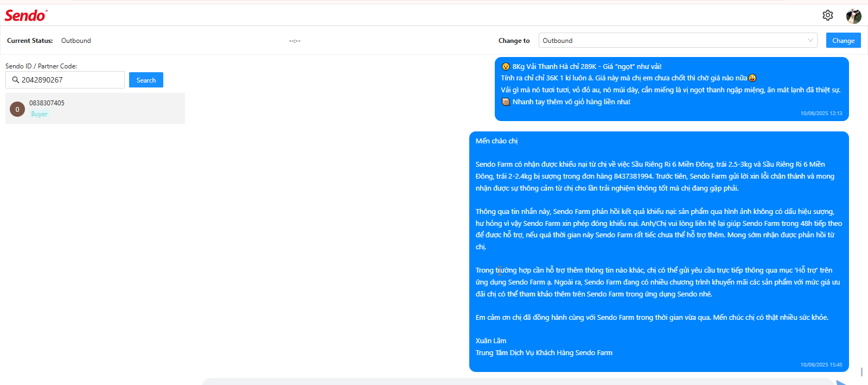Click the Sendo logo
Image resolution: width=868 pixels, height=385 pixels.
pos(26,15)
